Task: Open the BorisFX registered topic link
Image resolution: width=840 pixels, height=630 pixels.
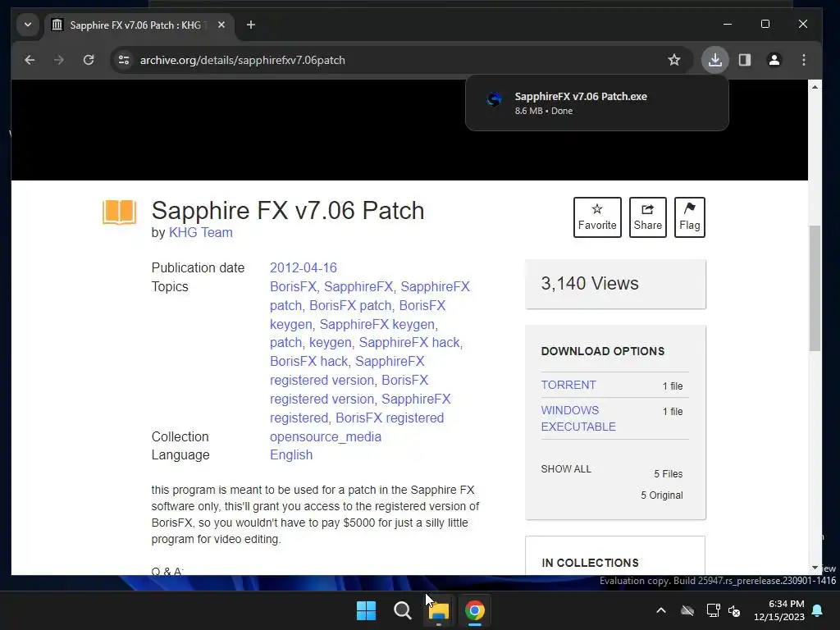Action: coord(390,418)
